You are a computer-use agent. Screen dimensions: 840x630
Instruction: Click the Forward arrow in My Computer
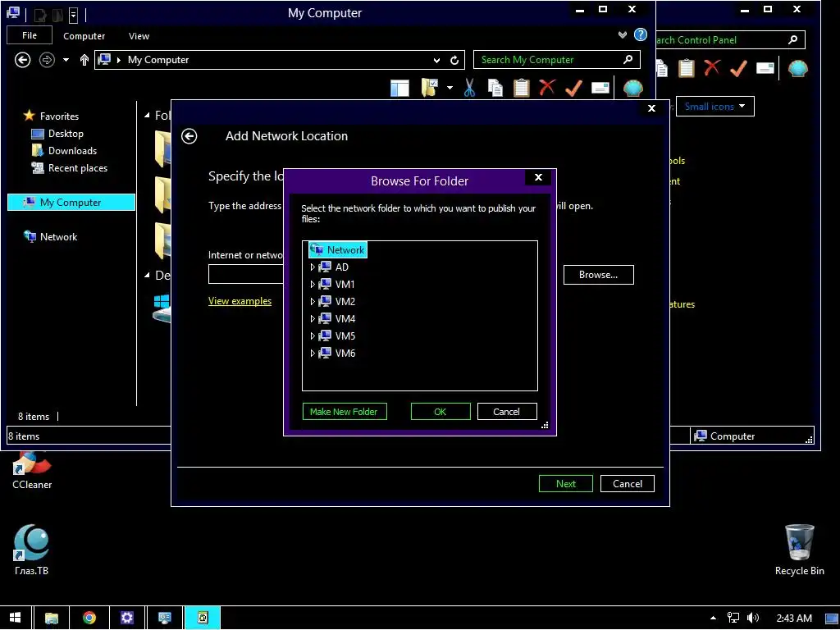[47, 59]
